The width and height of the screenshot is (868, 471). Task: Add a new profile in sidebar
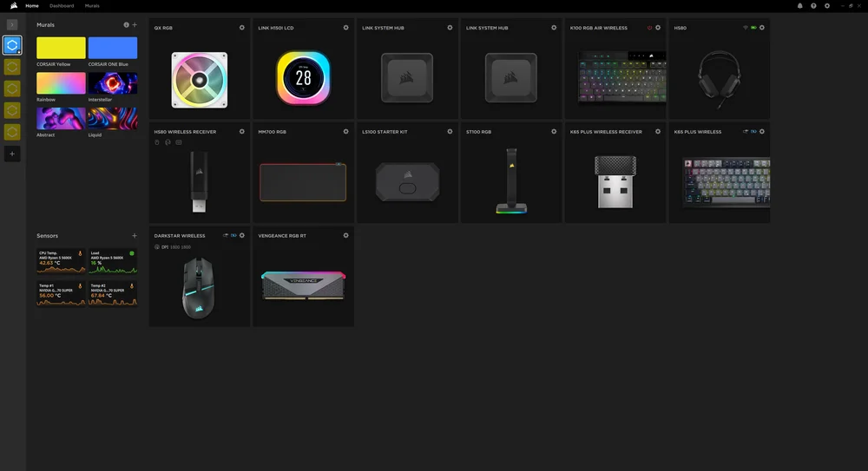(12, 154)
